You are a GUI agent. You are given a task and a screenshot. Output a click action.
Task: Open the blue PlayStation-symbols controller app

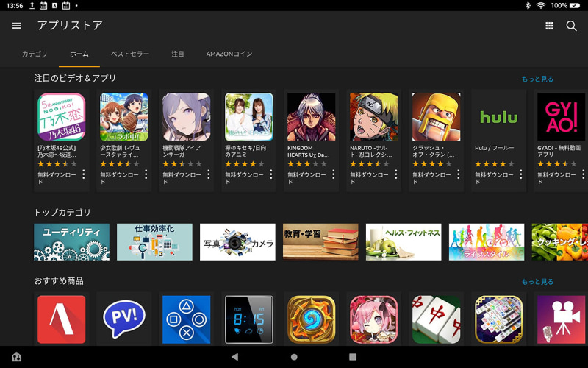187,319
